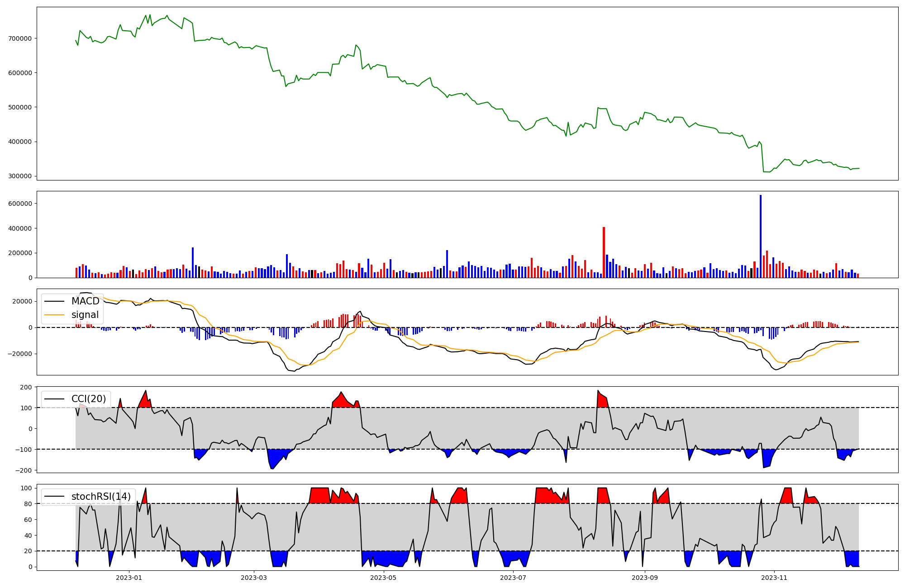This screenshot has height=588, width=905.
Task: Click the 80 stochRSI axis label
Action: click(x=29, y=504)
